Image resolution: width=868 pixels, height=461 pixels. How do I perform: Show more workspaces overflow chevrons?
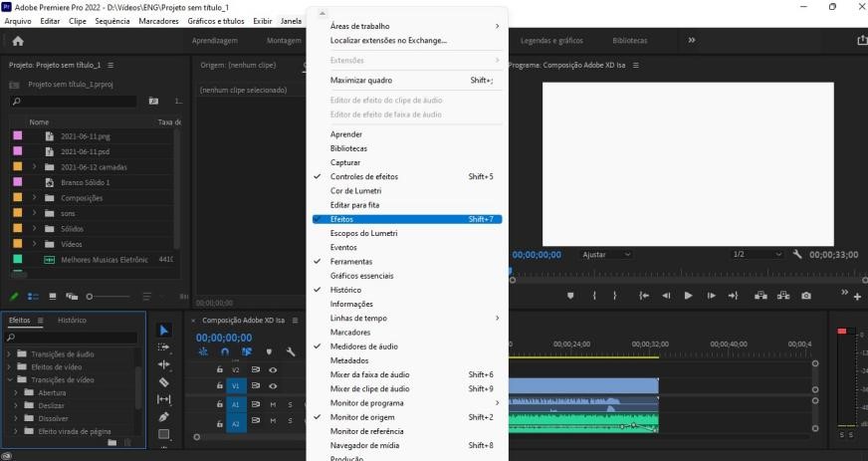click(x=692, y=41)
